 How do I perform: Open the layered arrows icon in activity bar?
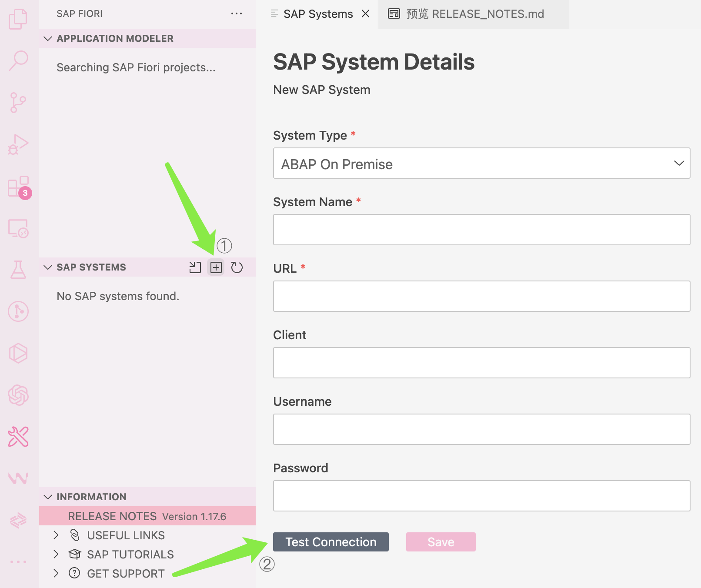point(18,520)
